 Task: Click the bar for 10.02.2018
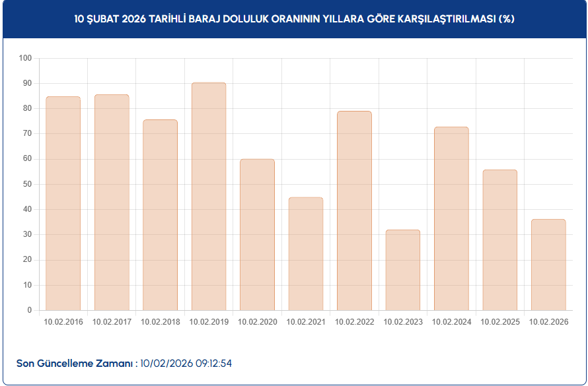(x=160, y=214)
